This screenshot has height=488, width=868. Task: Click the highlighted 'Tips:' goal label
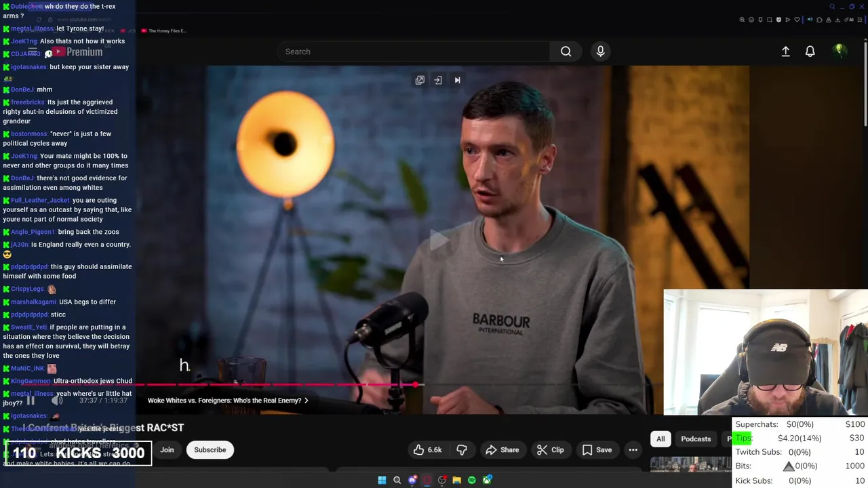coord(744,438)
